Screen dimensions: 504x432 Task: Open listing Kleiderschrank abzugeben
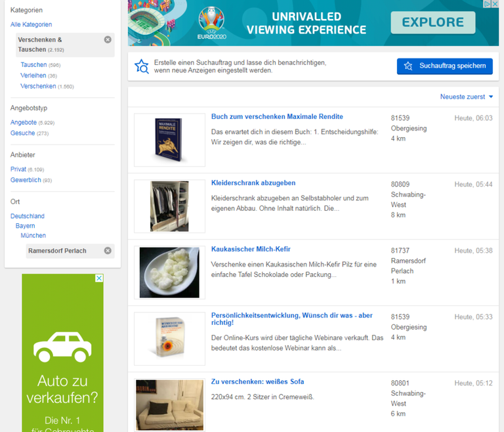[253, 183]
